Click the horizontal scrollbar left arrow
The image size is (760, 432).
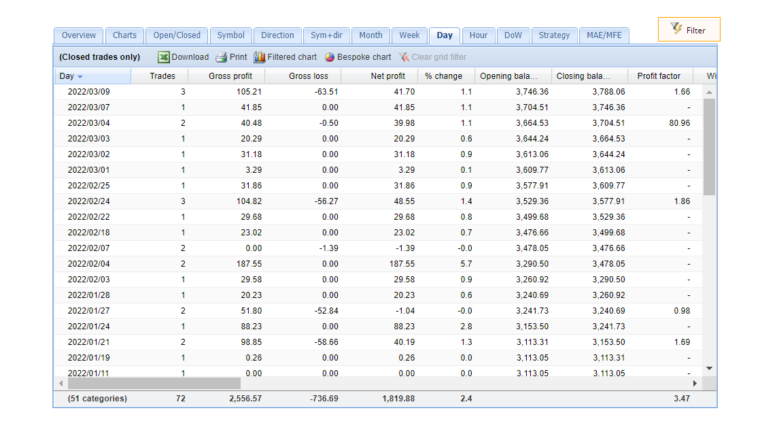point(61,384)
